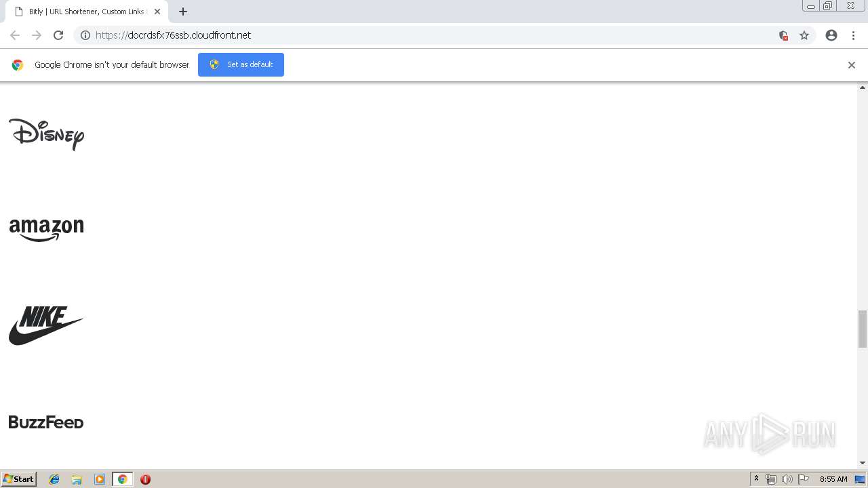Switch to Chrome taskbar button

point(122,479)
